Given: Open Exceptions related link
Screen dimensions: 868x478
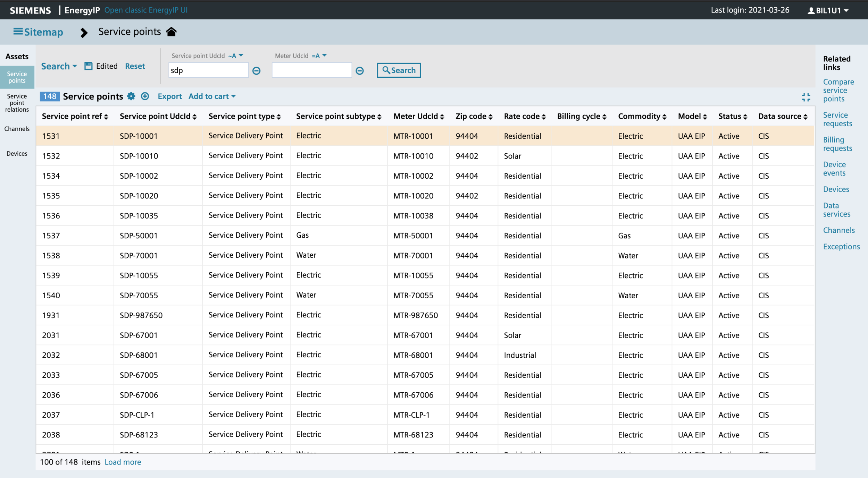Looking at the screenshot, I should pyautogui.click(x=841, y=247).
